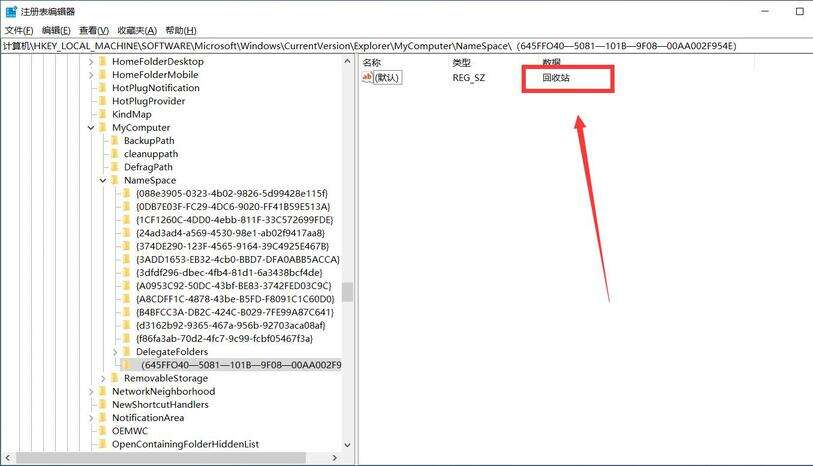Image resolution: width=813 pixels, height=466 pixels.
Task: Select the (645FFO40—5081—101B key
Action: pos(241,365)
